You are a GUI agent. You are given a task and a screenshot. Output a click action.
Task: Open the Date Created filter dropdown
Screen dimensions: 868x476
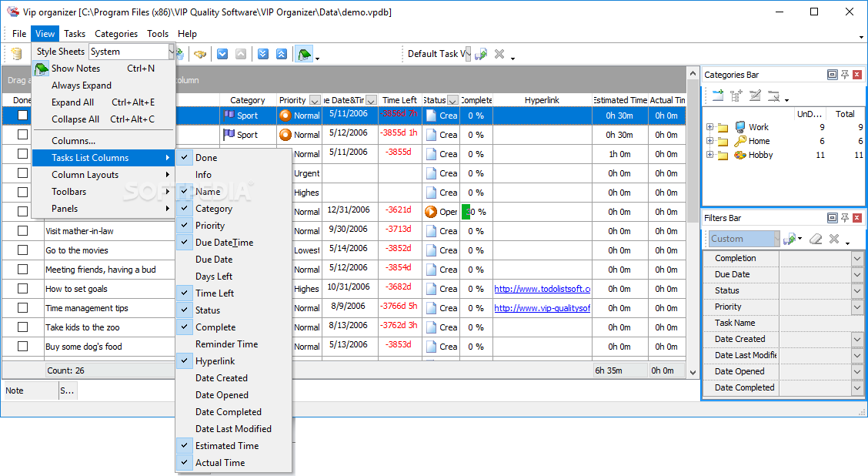click(x=857, y=339)
